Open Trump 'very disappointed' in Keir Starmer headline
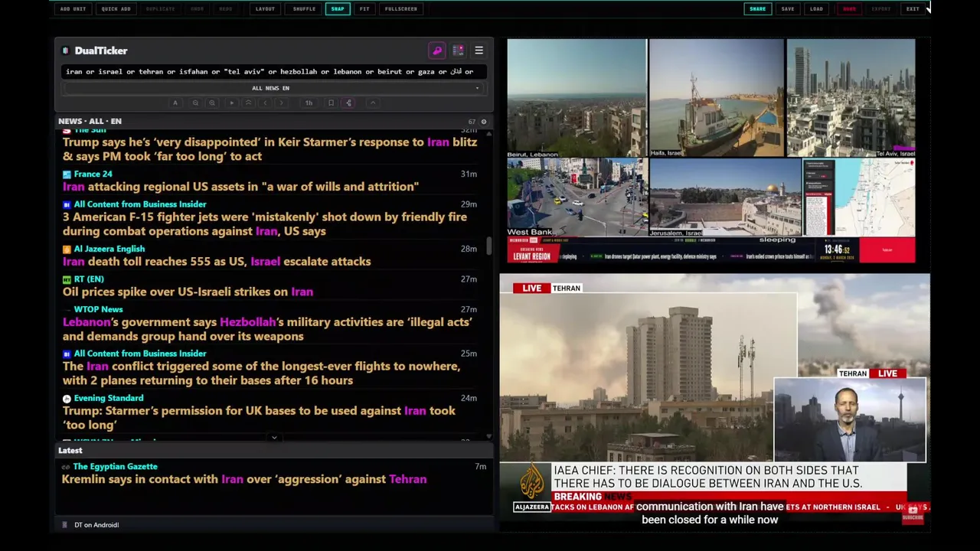The width and height of the screenshot is (980, 551). (269, 149)
